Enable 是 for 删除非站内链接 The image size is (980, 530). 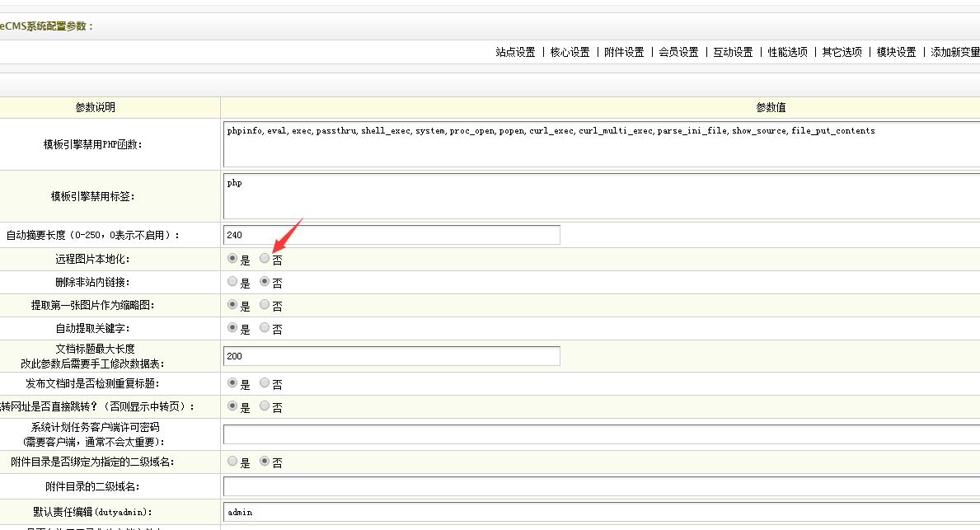click(x=232, y=282)
